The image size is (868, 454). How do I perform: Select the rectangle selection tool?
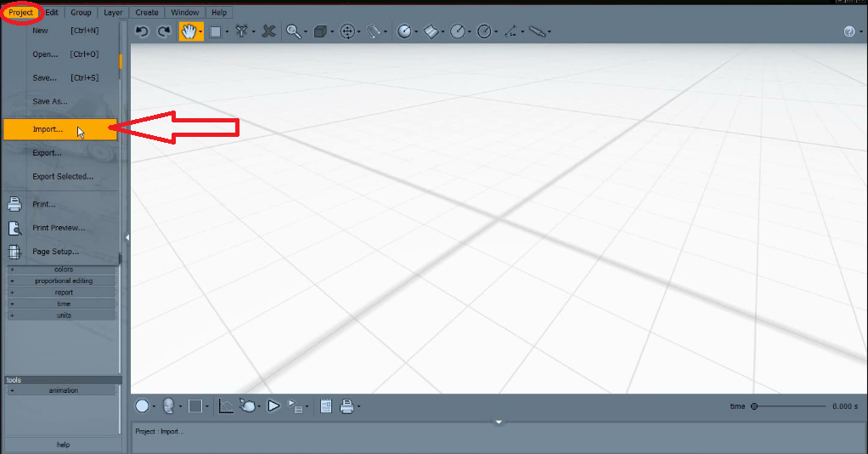click(x=216, y=31)
